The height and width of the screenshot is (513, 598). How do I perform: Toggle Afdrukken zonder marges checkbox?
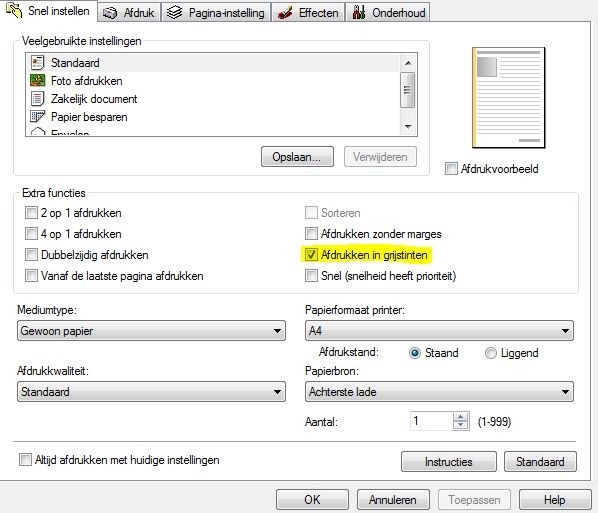point(311,233)
